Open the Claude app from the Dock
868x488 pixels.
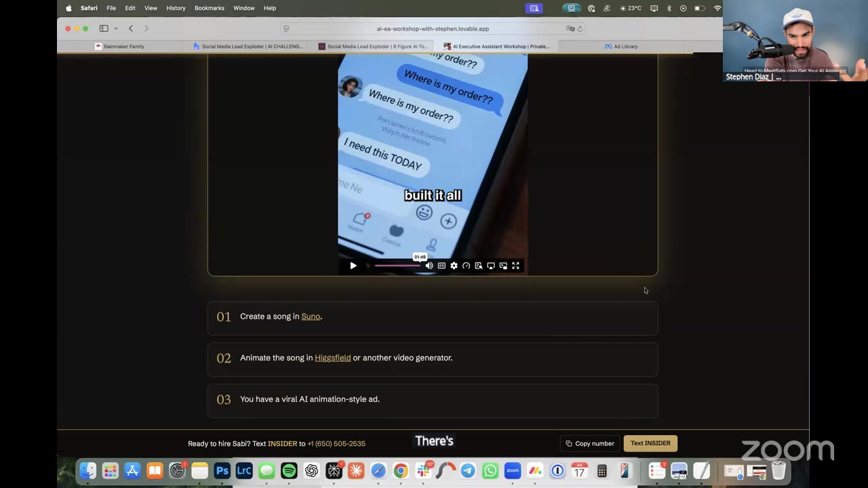coord(356,470)
